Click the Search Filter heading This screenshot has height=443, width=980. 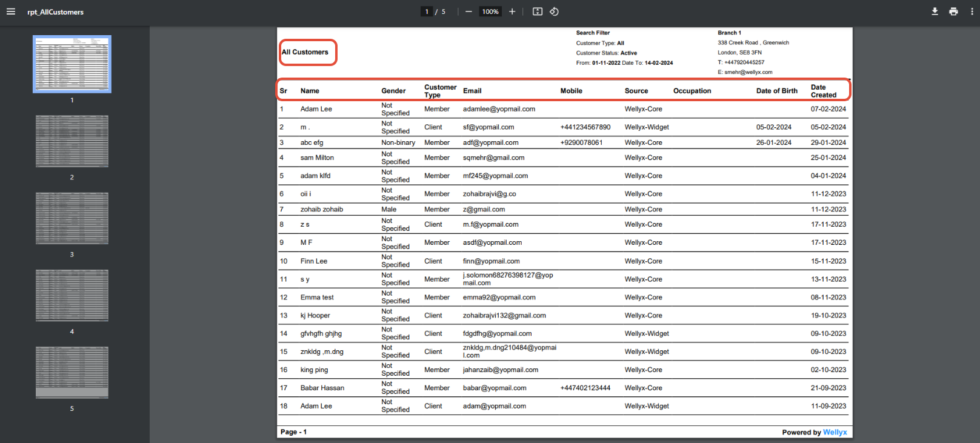pos(593,33)
